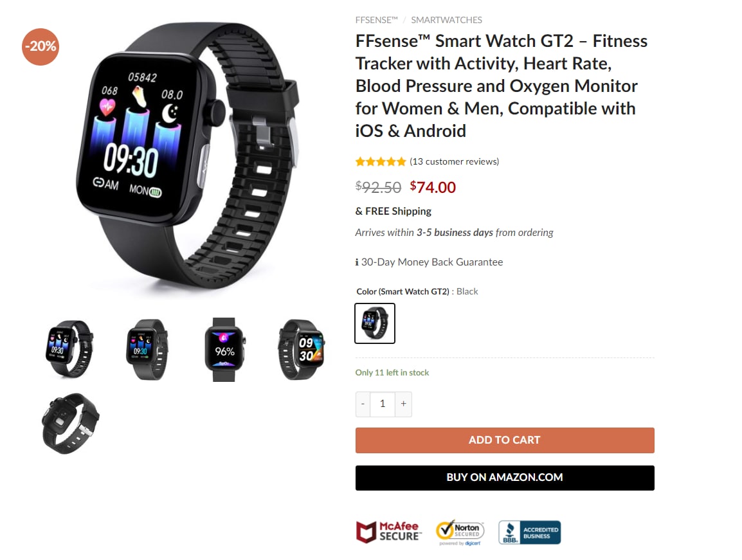Open the McAfee Secure trust badge
This screenshot has width=742, height=560.
(388, 532)
